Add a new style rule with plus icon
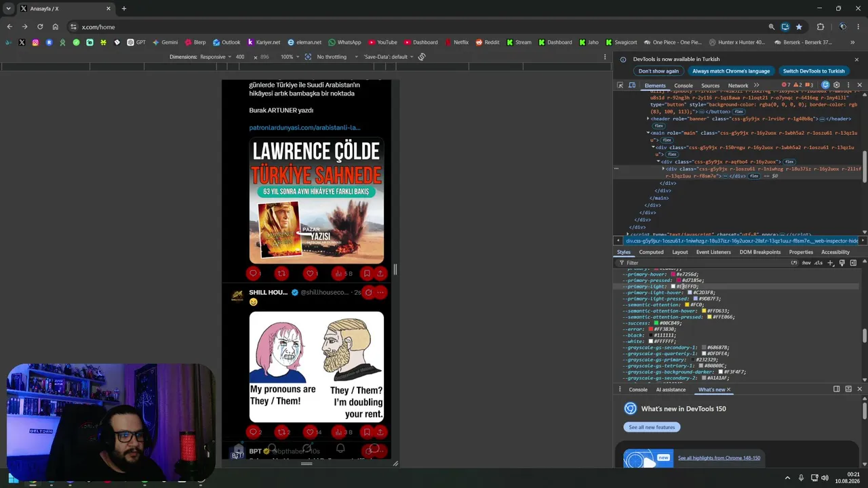The image size is (868, 488). (x=830, y=263)
